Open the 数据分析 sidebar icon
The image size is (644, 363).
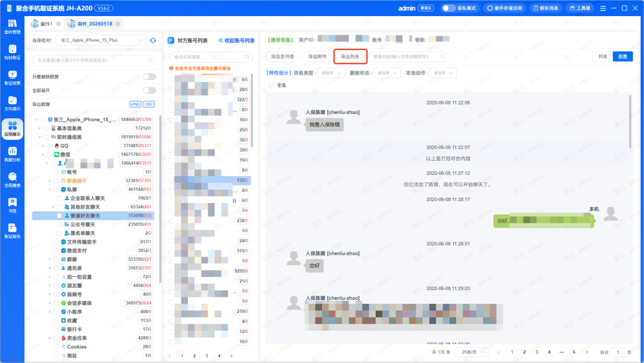13,154
